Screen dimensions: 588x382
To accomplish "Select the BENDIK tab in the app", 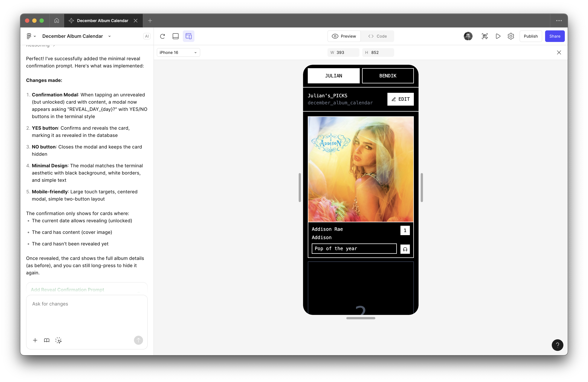I will pos(388,76).
